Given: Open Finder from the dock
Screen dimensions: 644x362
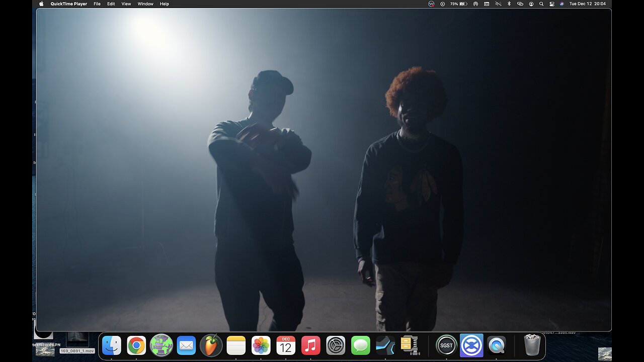Looking at the screenshot, I should click(112, 345).
